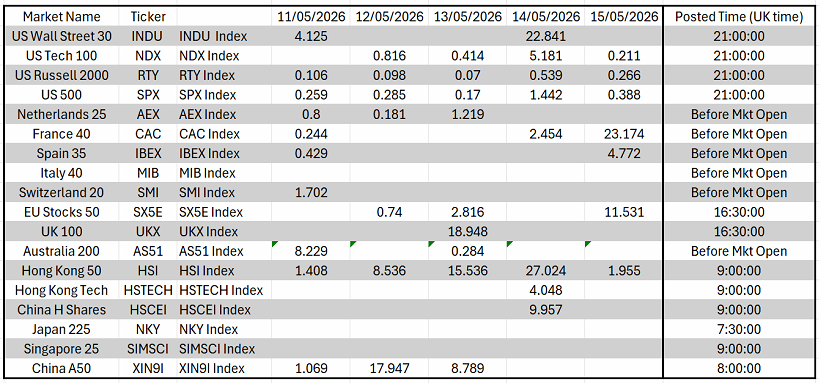Select the value 22.841 in INDU row
The height and width of the screenshot is (383, 819).
(546, 37)
